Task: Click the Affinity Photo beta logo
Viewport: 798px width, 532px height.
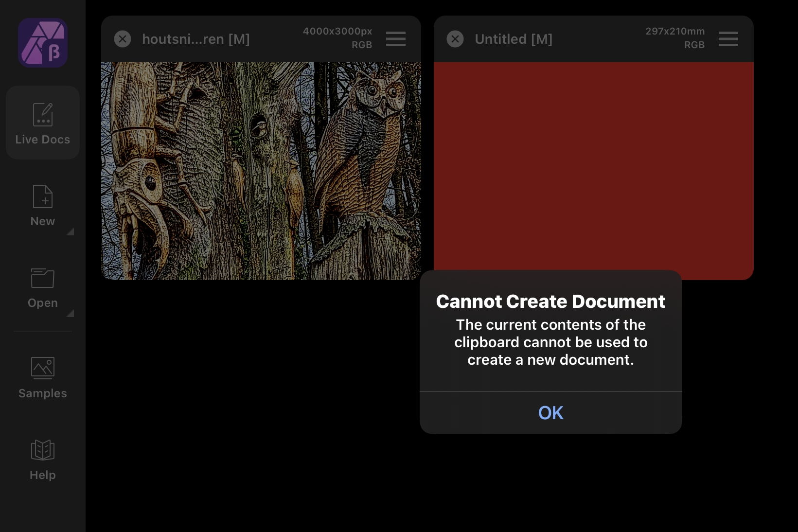Action: (43, 43)
